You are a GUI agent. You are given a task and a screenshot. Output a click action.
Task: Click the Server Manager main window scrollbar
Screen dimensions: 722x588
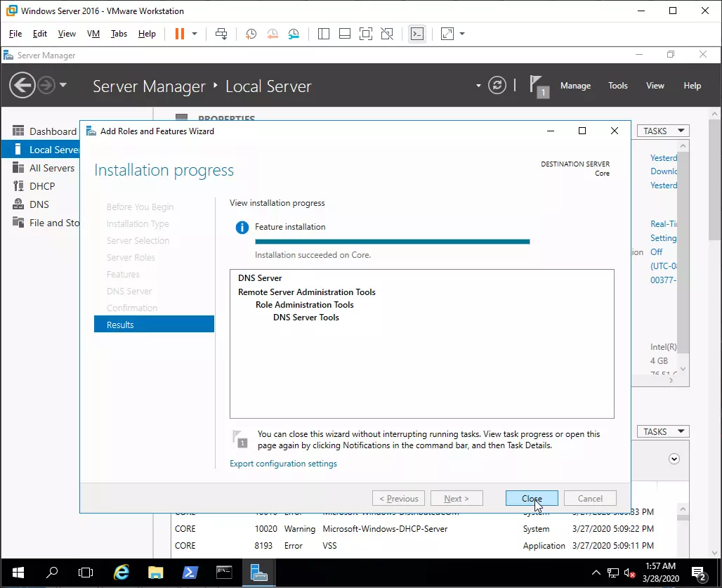coord(715,180)
